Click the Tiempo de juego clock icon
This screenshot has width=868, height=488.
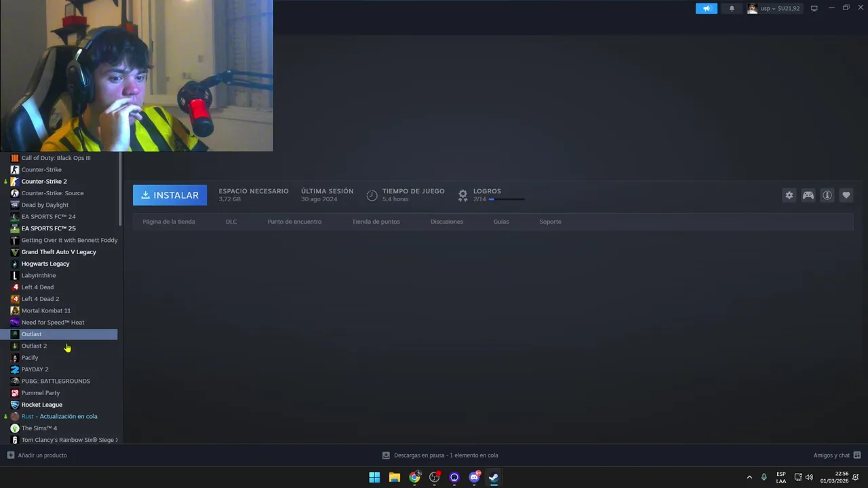pos(372,195)
